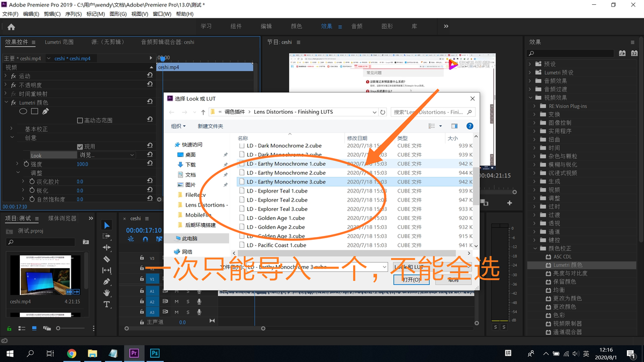
Task: Select LD - Explorer Teal 1.cube file
Action: (277, 191)
